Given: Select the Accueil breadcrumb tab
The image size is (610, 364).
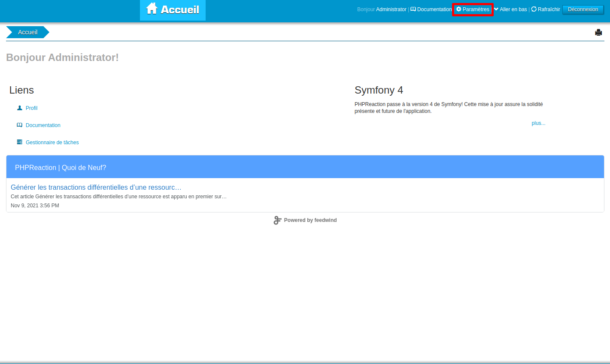Looking at the screenshot, I should [x=27, y=32].
